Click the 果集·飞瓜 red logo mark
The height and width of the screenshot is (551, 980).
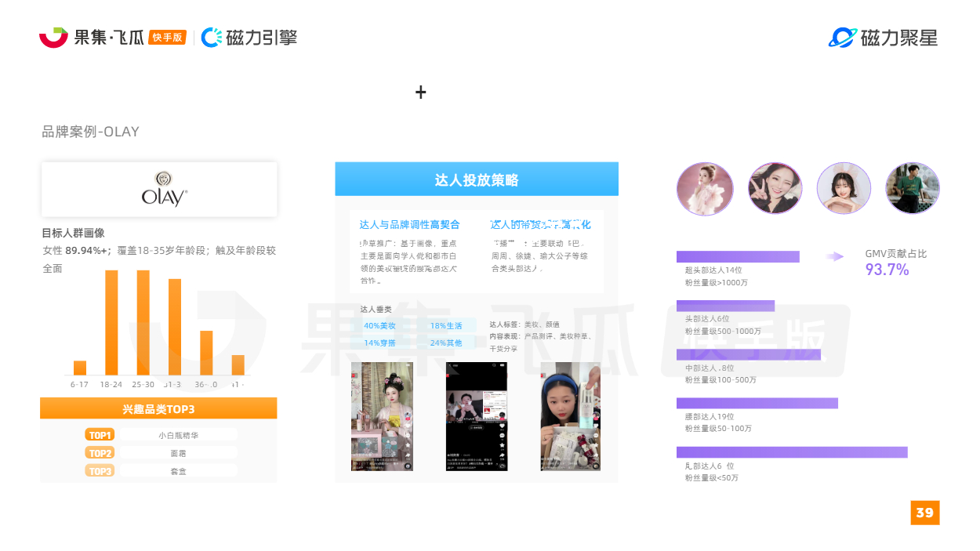[x=53, y=37]
